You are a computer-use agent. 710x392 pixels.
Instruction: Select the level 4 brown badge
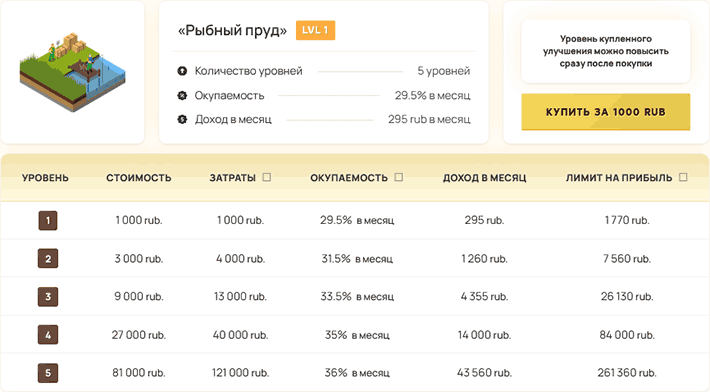[x=48, y=335]
